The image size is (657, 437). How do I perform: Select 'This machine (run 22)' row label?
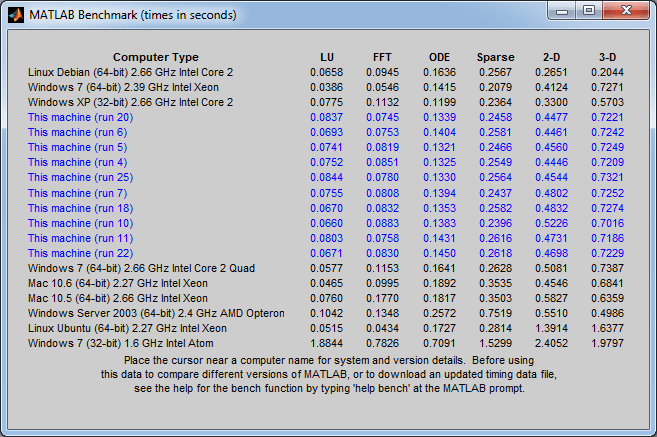[80, 253]
